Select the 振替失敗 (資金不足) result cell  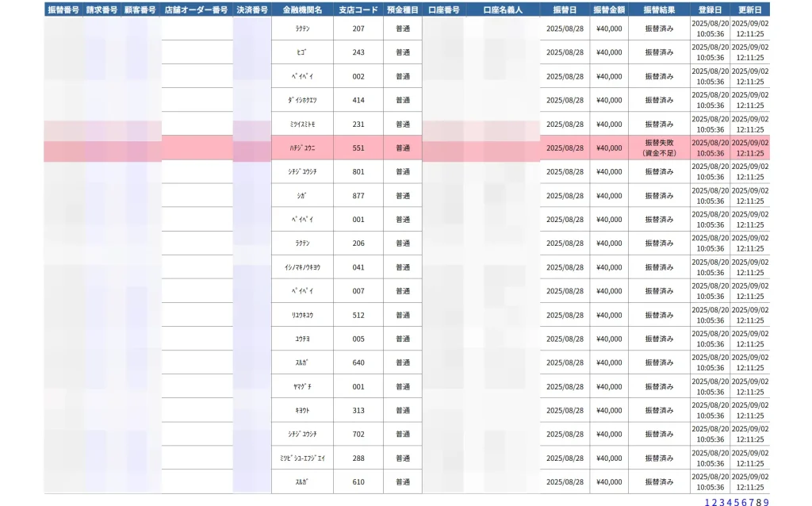tap(659, 148)
